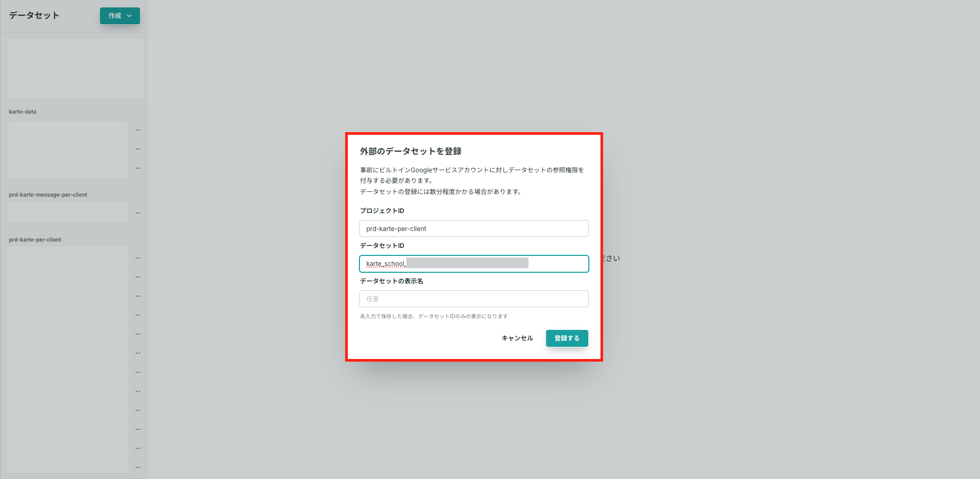Click the 登録する button
The width and height of the screenshot is (980, 479).
coord(567,338)
